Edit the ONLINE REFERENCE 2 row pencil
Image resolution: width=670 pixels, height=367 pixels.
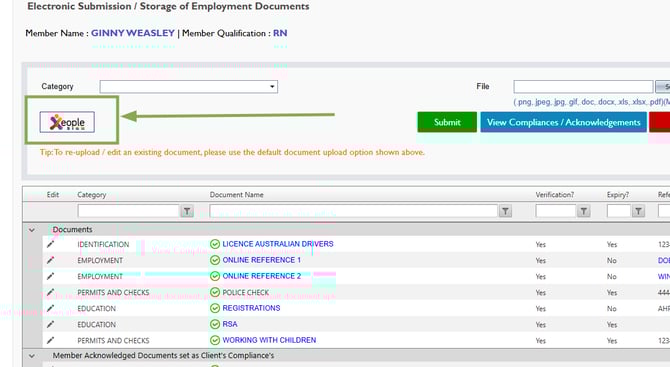click(x=50, y=276)
